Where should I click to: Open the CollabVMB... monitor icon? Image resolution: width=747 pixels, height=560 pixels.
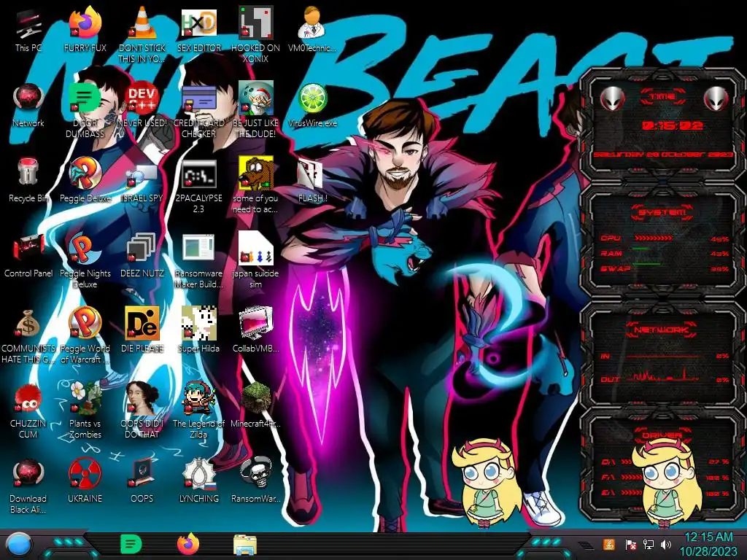point(256,324)
